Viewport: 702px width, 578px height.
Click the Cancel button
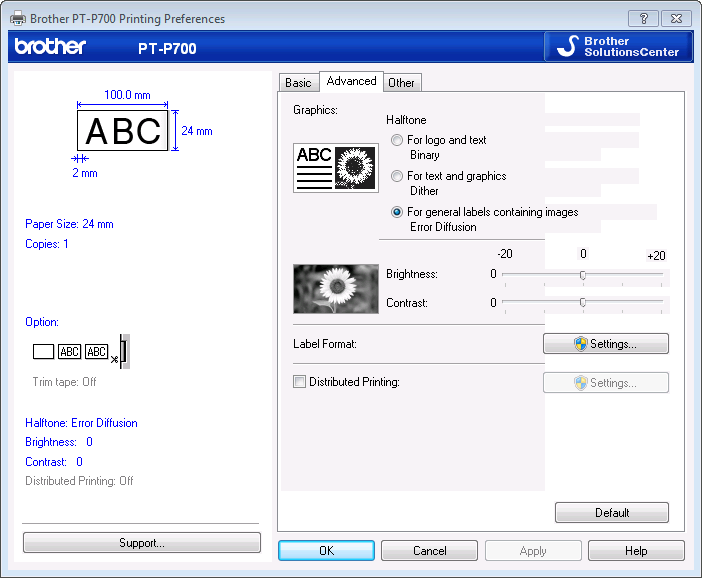429,551
